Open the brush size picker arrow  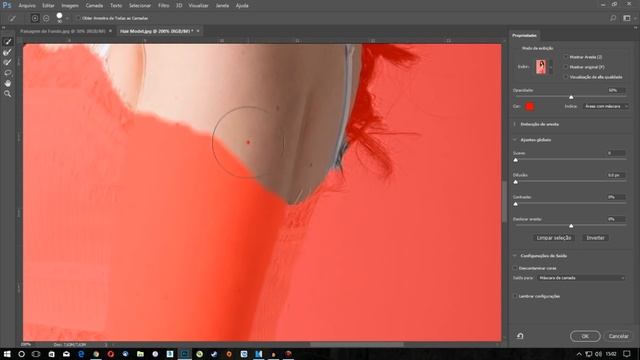(67, 18)
